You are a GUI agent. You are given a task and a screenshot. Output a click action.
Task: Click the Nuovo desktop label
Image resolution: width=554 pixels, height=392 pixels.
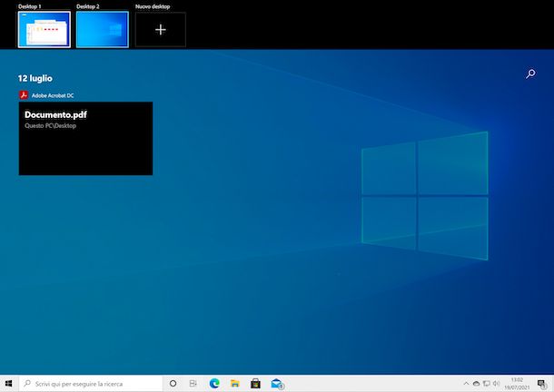coord(153,6)
